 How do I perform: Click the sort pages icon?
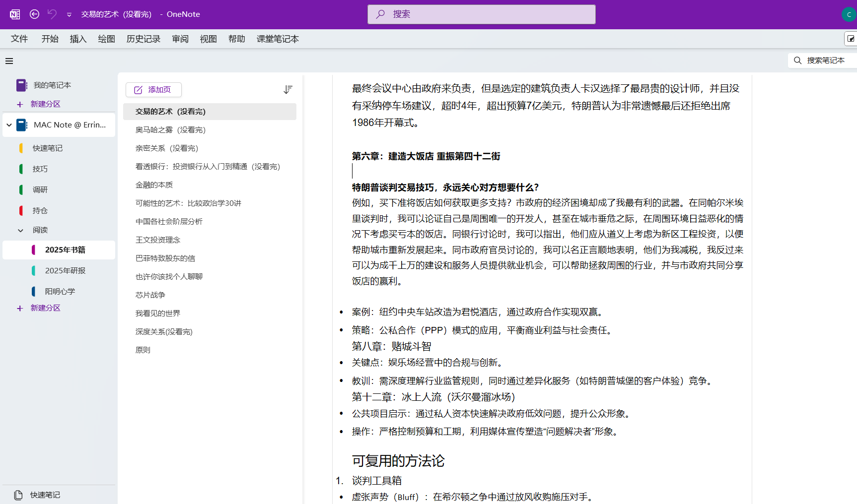pyautogui.click(x=287, y=90)
